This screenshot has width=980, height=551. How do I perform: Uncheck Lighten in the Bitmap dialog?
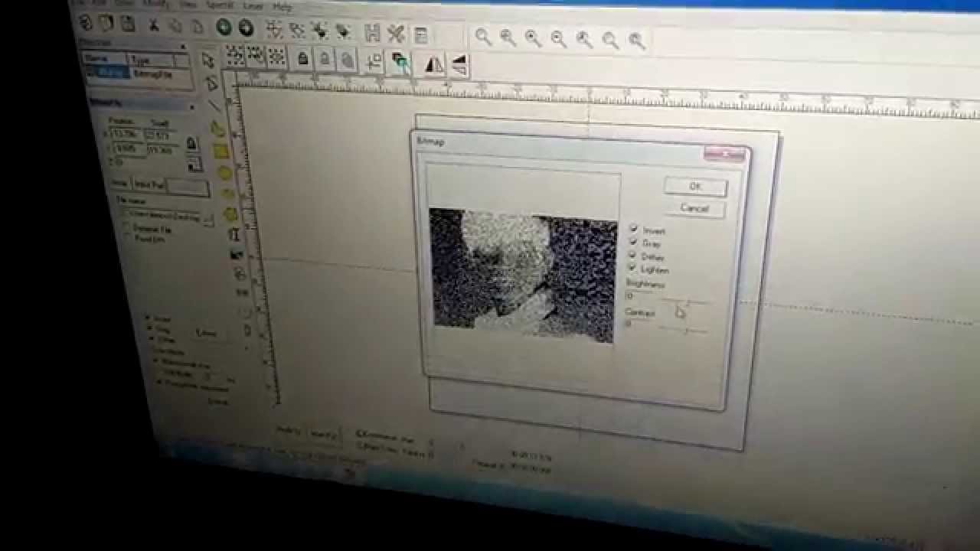tap(632, 268)
